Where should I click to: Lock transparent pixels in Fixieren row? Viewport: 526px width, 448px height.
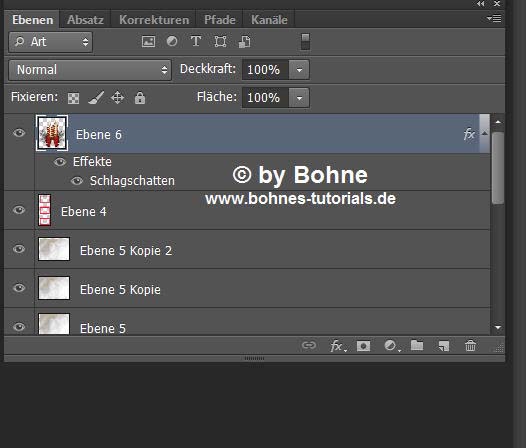click(73, 98)
